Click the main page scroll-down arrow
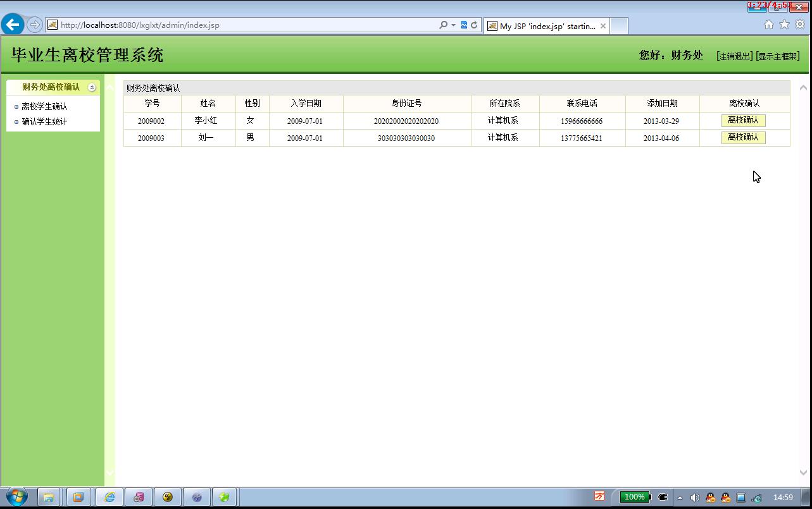Image resolution: width=812 pixels, height=509 pixels. tap(803, 472)
